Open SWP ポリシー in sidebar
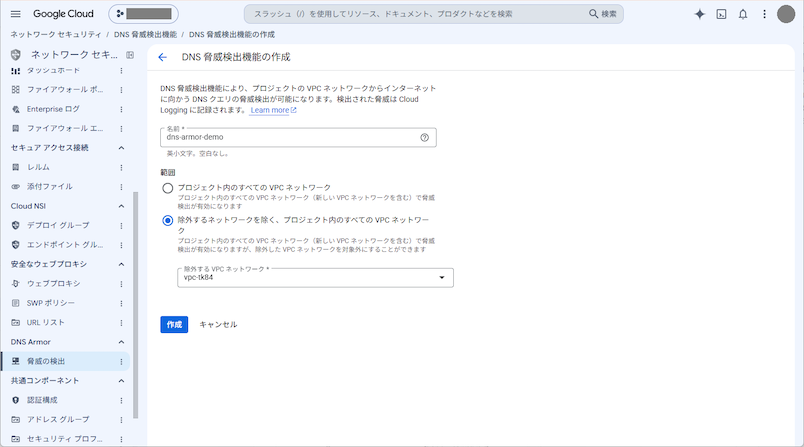 (x=51, y=303)
